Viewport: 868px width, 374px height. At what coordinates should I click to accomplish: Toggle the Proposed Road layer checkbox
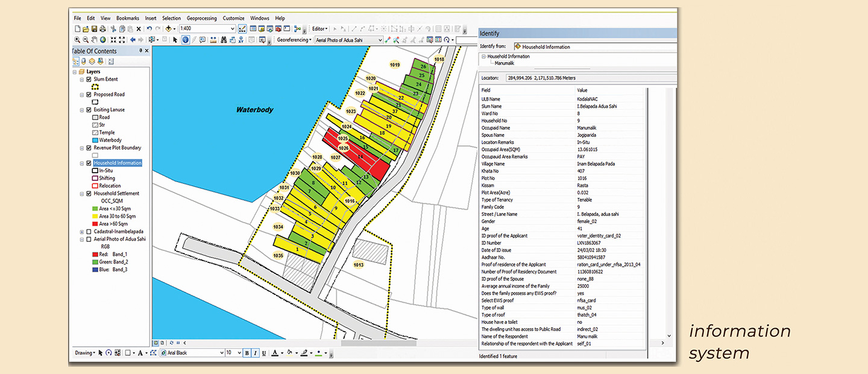pyautogui.click(x=89, y=95)
